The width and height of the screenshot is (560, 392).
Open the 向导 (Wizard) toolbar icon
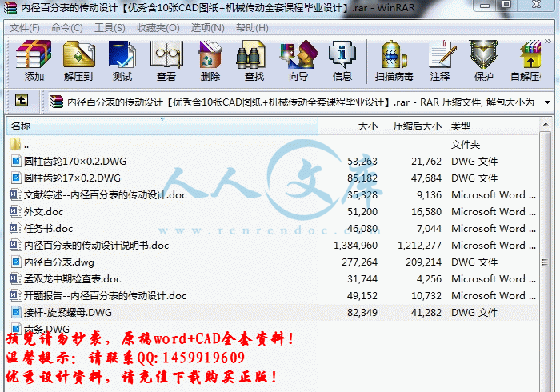point(298,54)
